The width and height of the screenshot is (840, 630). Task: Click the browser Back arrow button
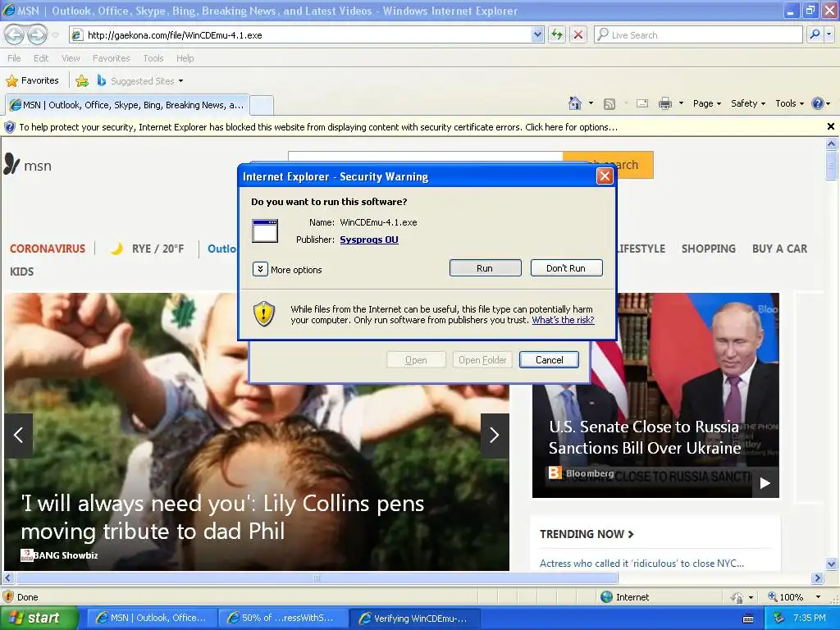(x=15, y=34)
